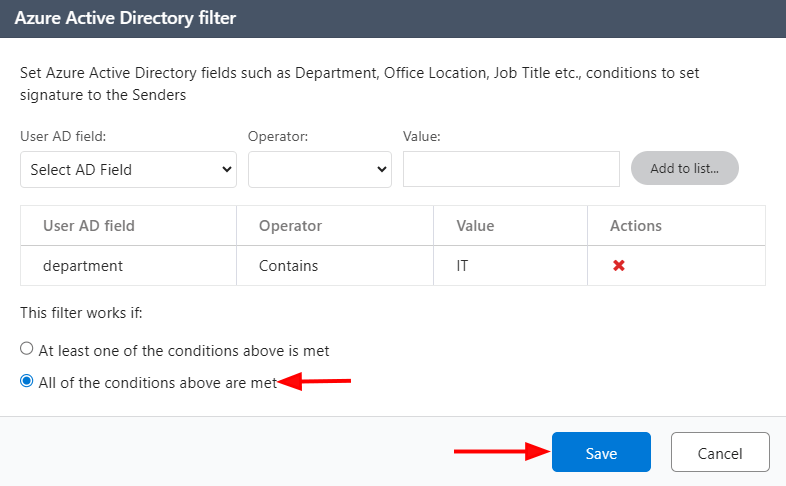Click the 'This filter works if:' text

point(82,313)
